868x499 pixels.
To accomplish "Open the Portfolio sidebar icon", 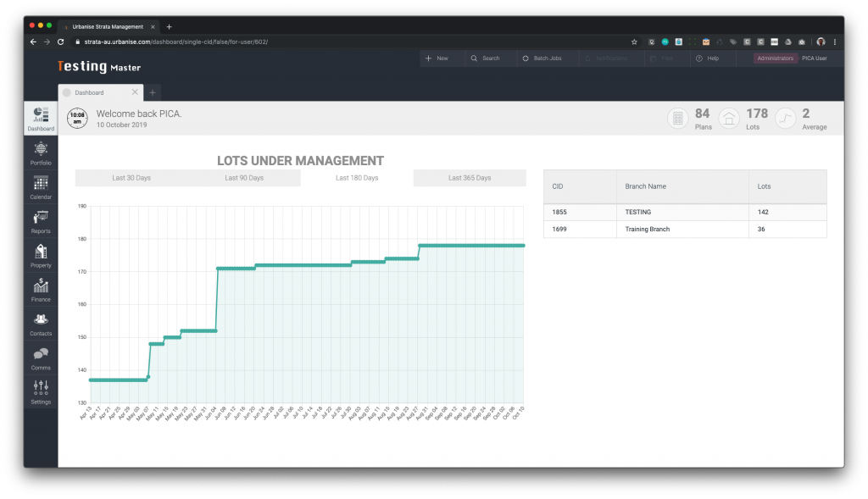I will [x=41, y=150].
